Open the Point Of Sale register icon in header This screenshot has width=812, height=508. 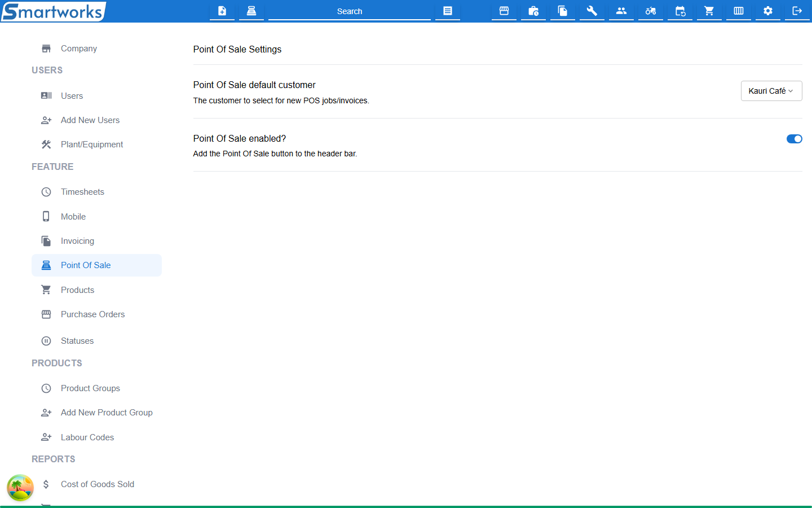pos(251,11)
